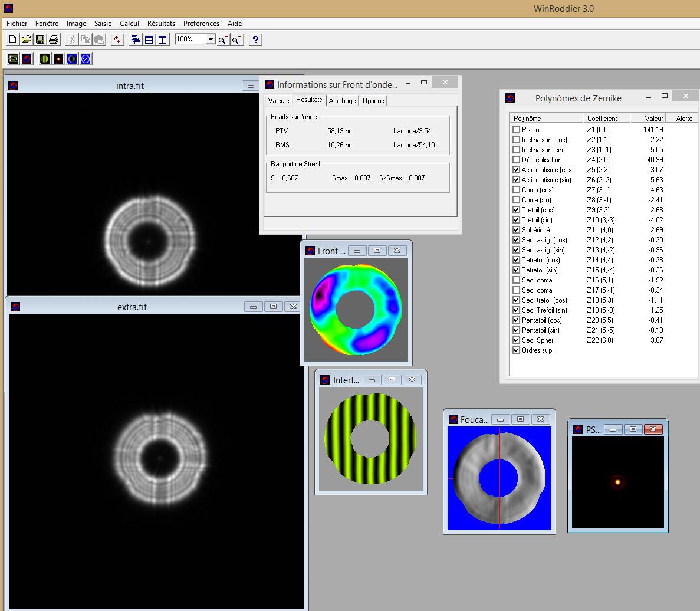Click the question mark help icon
The width and height of the screenshot is (700, 611).
[x=255, y=40]
